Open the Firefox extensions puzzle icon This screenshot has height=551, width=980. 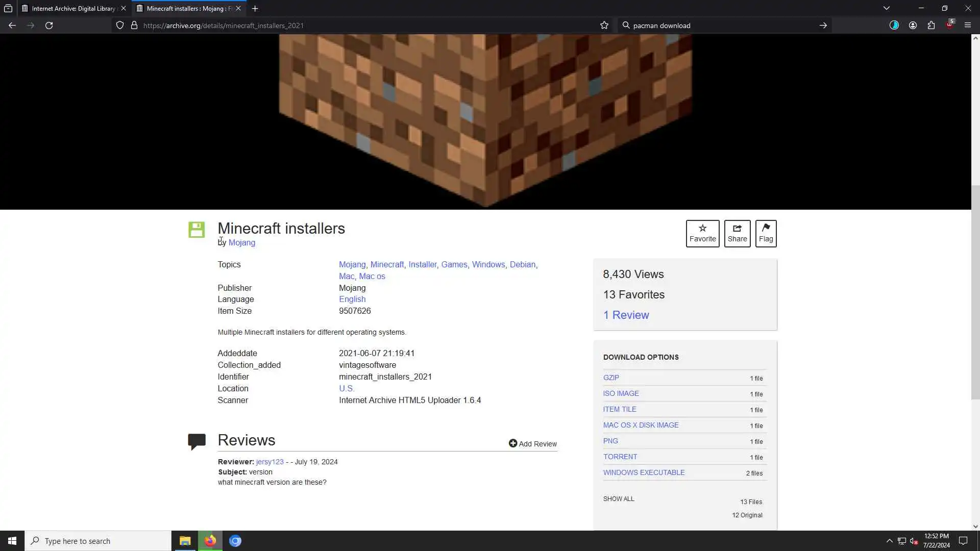pos(931,26)
